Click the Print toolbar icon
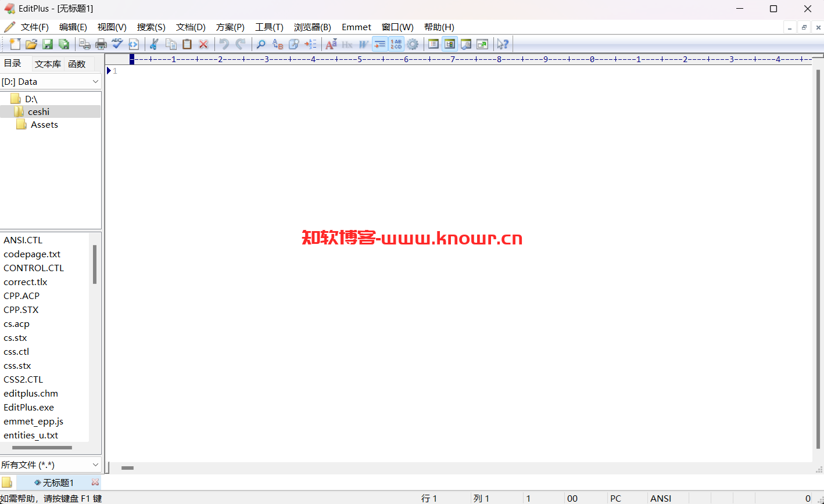Screen dimensions: 824x504 (x=101, y=44)
